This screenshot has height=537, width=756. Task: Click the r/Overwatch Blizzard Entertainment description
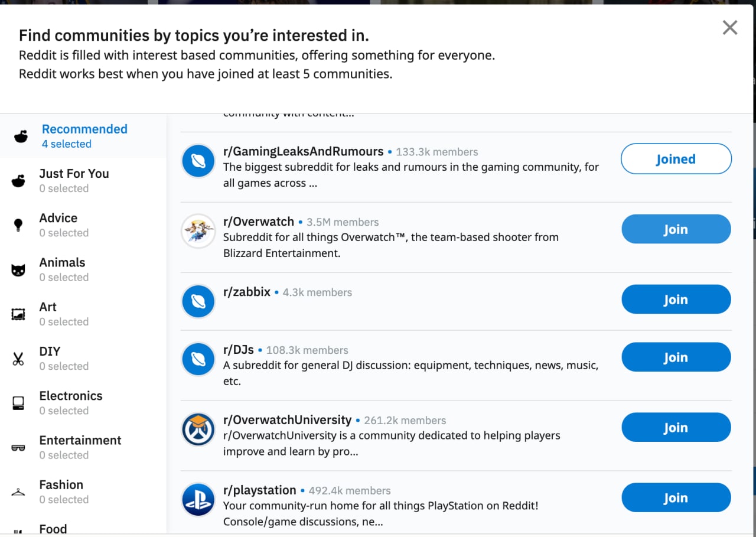click(x=391, y=245)
